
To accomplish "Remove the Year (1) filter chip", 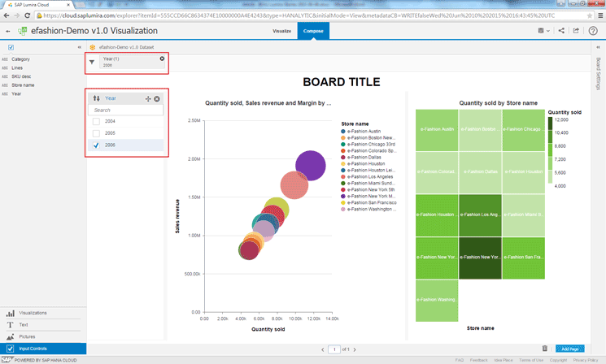I will click(x=162, y=58).
